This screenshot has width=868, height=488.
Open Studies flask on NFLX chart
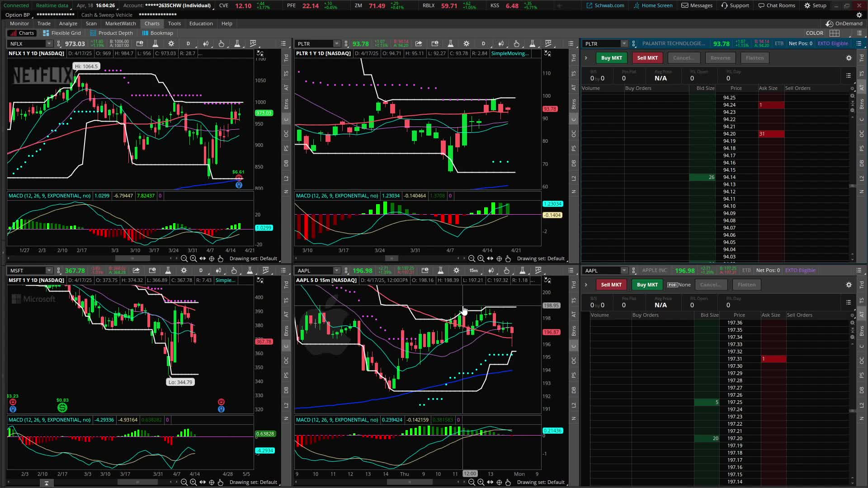pyautogui.click(x=155, y=44)
